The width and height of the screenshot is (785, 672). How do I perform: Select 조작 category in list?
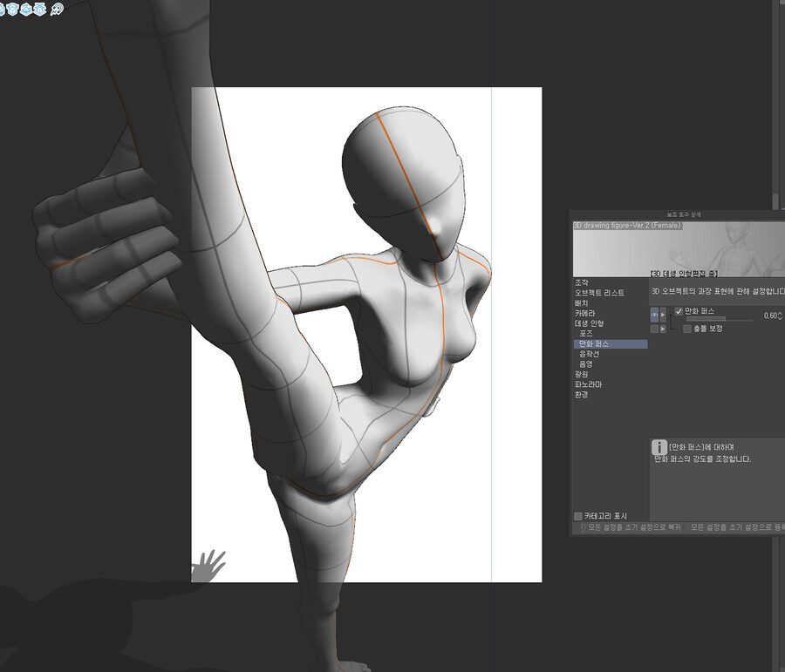pos(581,282)
